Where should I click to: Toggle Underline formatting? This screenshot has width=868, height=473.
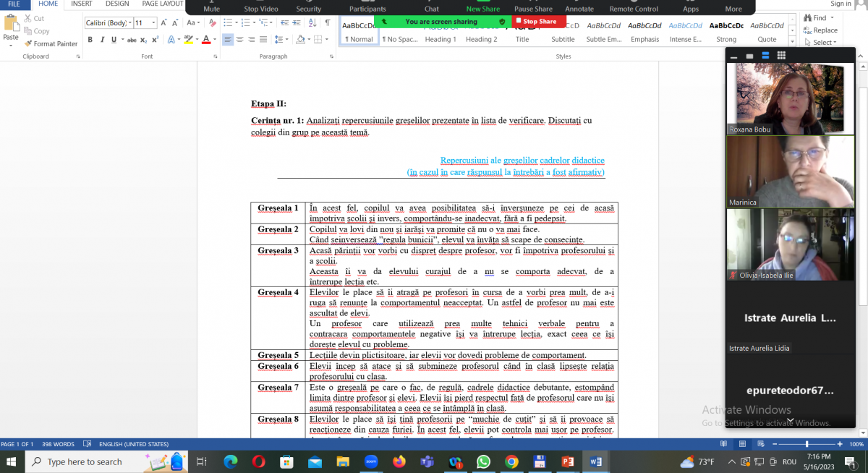pyautogui.click(x=114, y=40)
